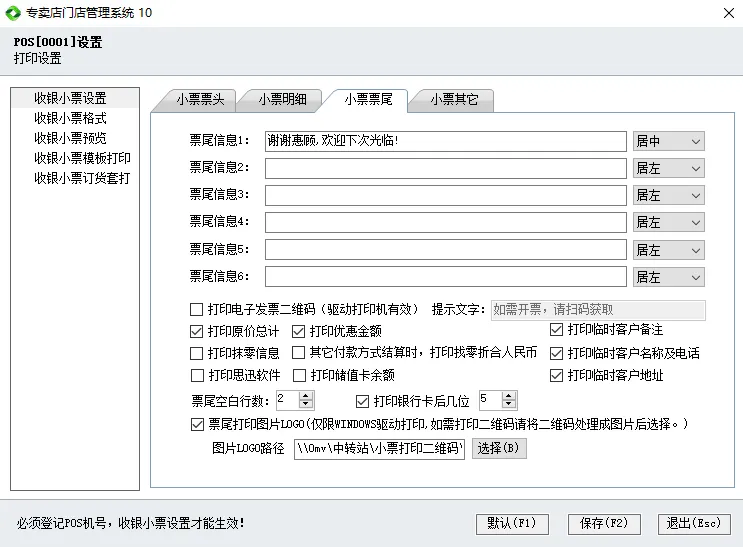Uncheck 打印银行卡后几位
This screenshot has width=743, height=547.
[362, 401]
